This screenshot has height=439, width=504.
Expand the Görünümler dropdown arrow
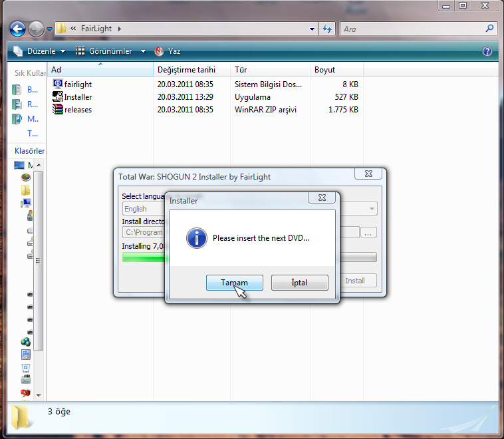pyautogui.click(x=143, y=51)
